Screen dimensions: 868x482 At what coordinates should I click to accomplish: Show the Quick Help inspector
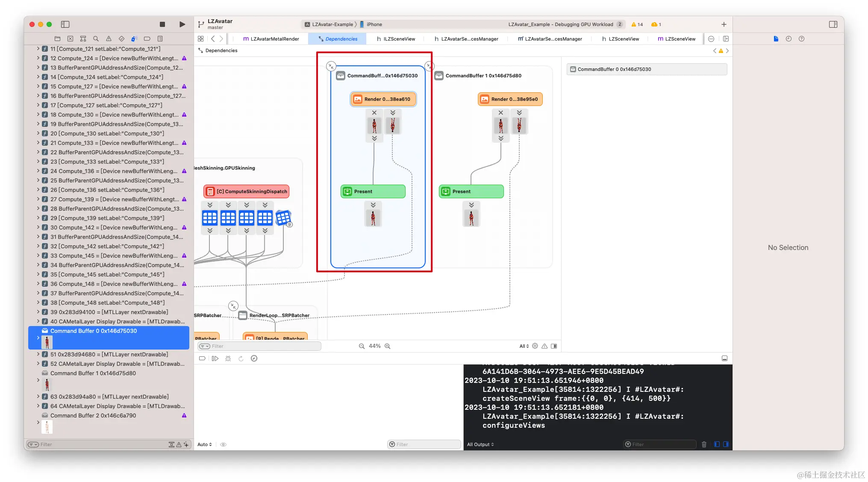tap(801, 39)
